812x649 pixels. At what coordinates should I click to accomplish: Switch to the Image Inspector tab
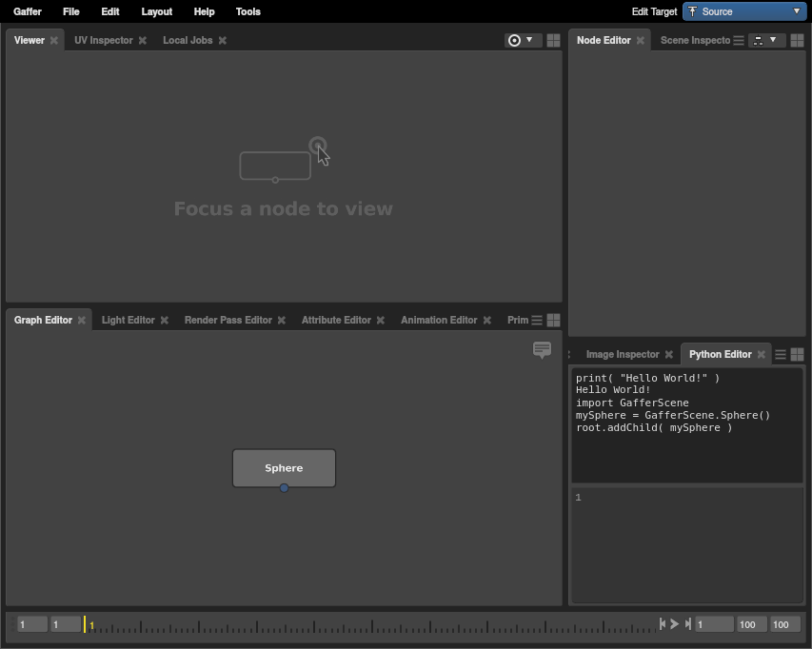pyautogui.click(x=622, y=354)
